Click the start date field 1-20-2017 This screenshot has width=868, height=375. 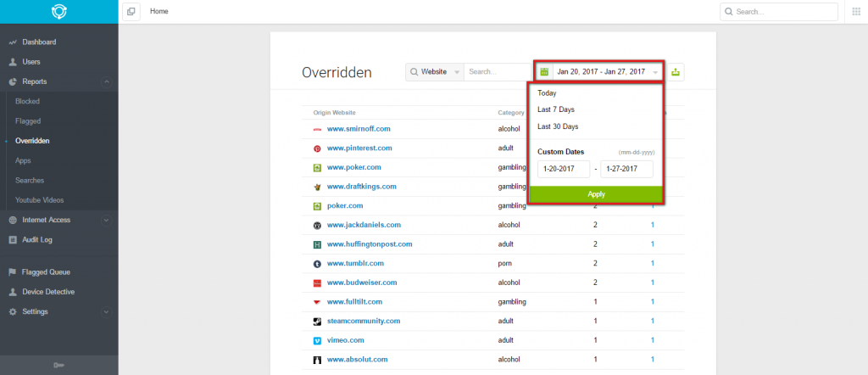click(564, 169)
